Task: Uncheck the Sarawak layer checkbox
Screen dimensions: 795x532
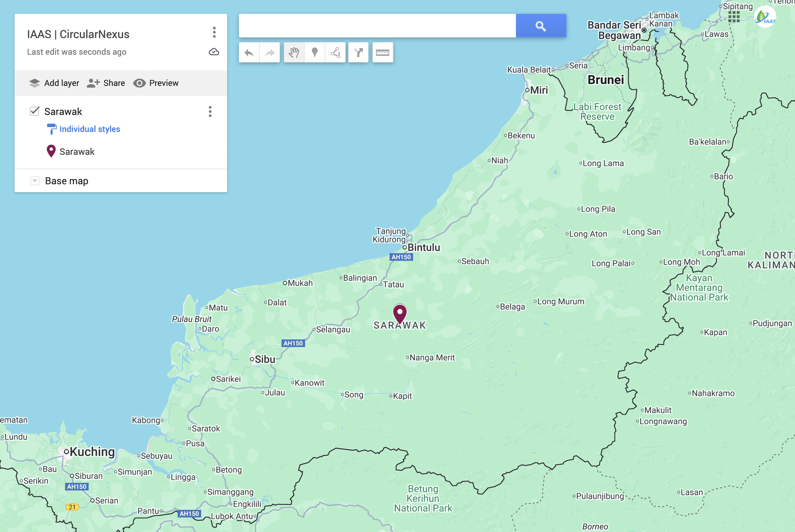Action: click(34, 111)
